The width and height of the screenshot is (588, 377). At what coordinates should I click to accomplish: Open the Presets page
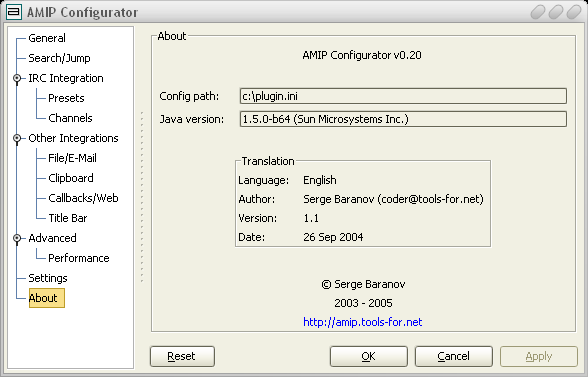(x=66, y=98)
